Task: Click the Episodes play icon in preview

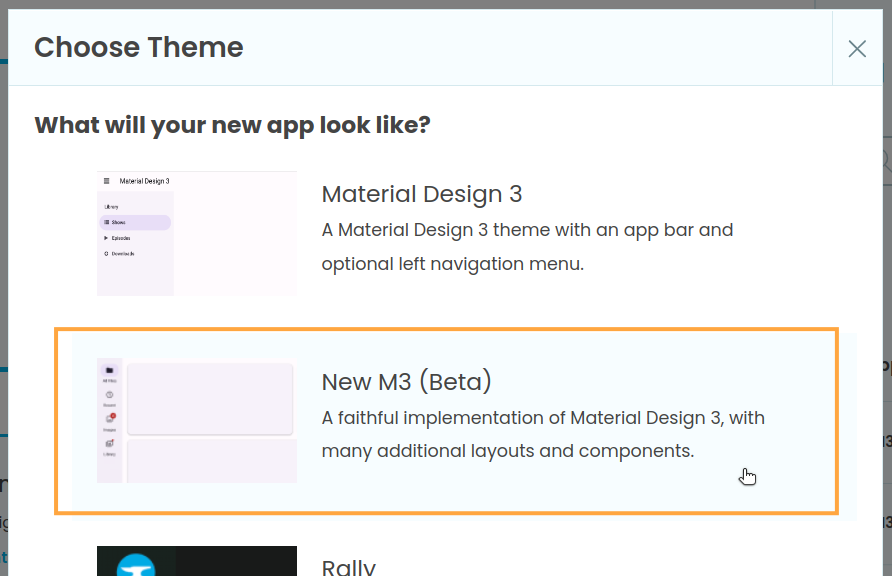Action: [106, 238]
